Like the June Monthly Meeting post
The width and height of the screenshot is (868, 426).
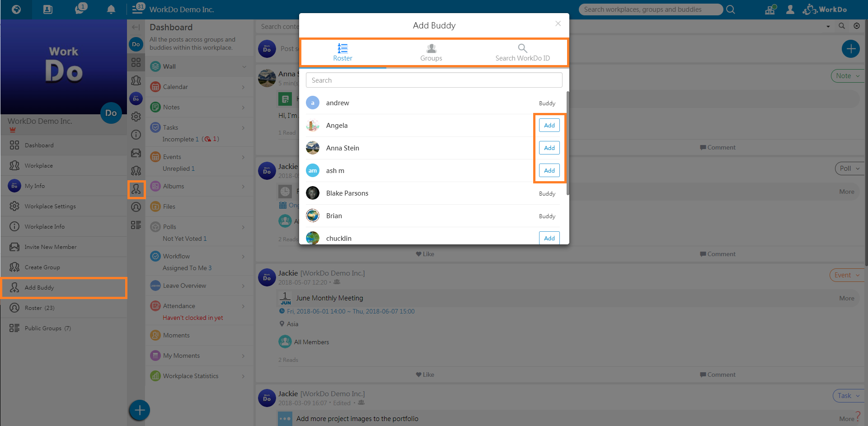[x=425, y=375]
